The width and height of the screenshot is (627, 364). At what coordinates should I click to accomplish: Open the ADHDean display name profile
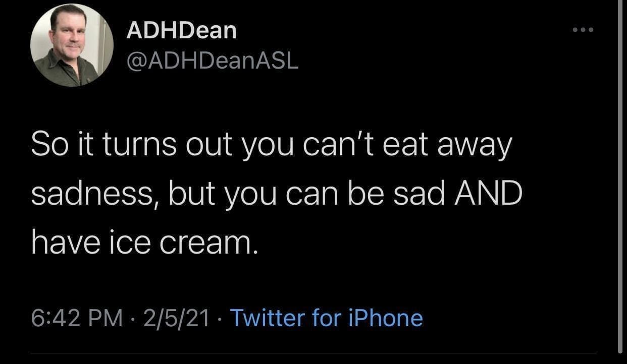181,31
